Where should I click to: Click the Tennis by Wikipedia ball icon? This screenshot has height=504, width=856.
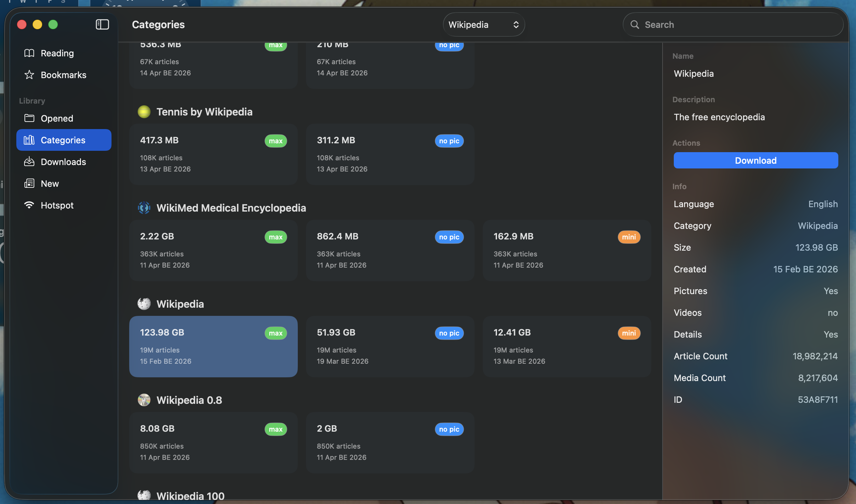click(144, 112)
